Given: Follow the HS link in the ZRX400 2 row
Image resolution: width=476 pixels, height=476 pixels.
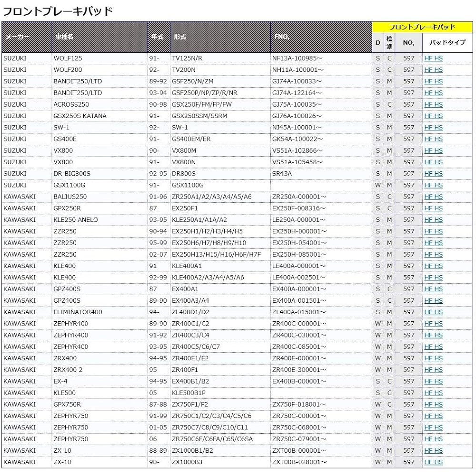Looking at the screenshot, I should coord(438,370).
